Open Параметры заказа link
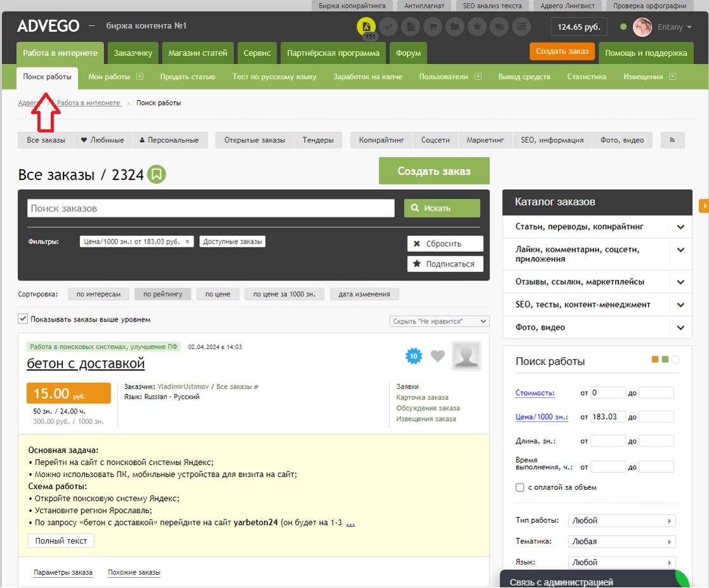Viewport: 709px width, 588px height. 63,572
